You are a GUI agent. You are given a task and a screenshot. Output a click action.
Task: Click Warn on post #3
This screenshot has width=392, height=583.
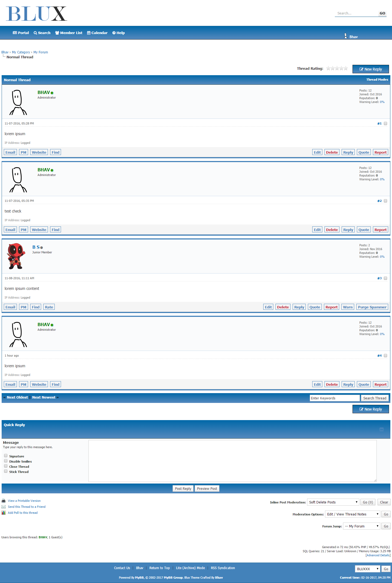coord(348,307)
